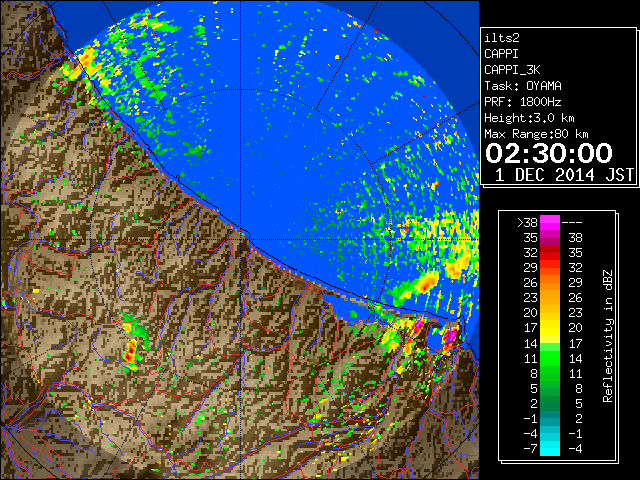The width and height of the screenshot is (640, 480).
Task: Click the red 32 to 35 dBZ swatch
Action: click(550, 253)
